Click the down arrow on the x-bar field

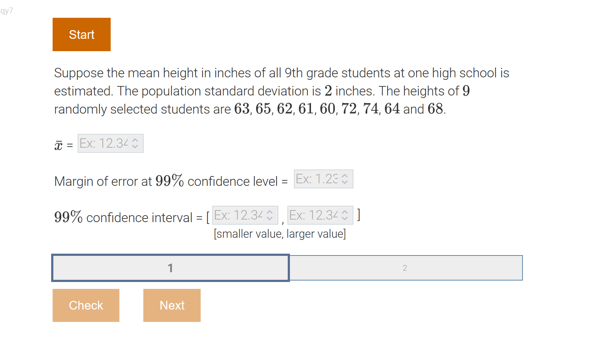[135, 146]
